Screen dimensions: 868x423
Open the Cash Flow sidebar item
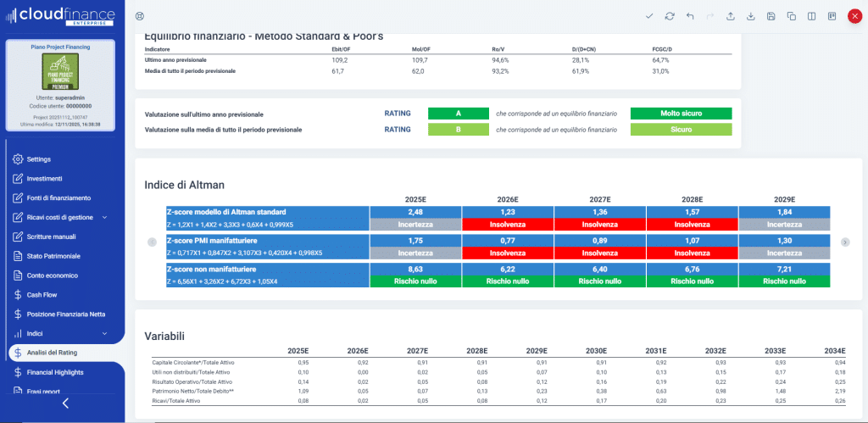[41, 295]
